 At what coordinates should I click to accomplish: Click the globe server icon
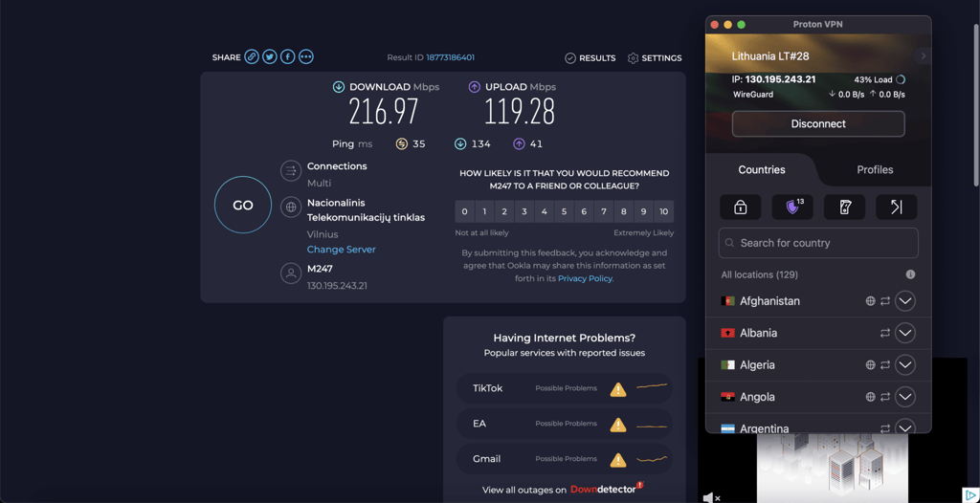tap(291, 207)
